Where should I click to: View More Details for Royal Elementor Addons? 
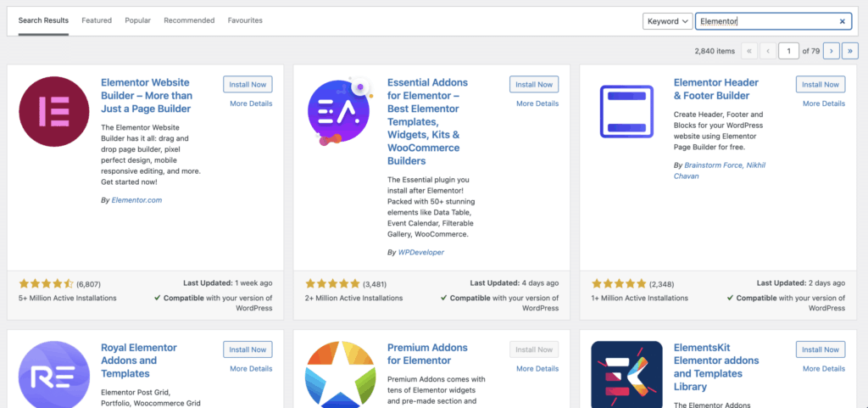tap(251, 369)
